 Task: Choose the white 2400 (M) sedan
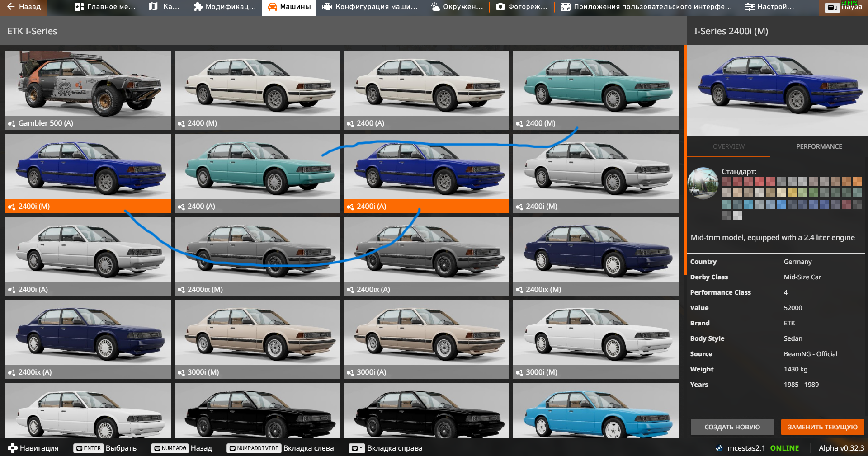[x=257, y=90]
